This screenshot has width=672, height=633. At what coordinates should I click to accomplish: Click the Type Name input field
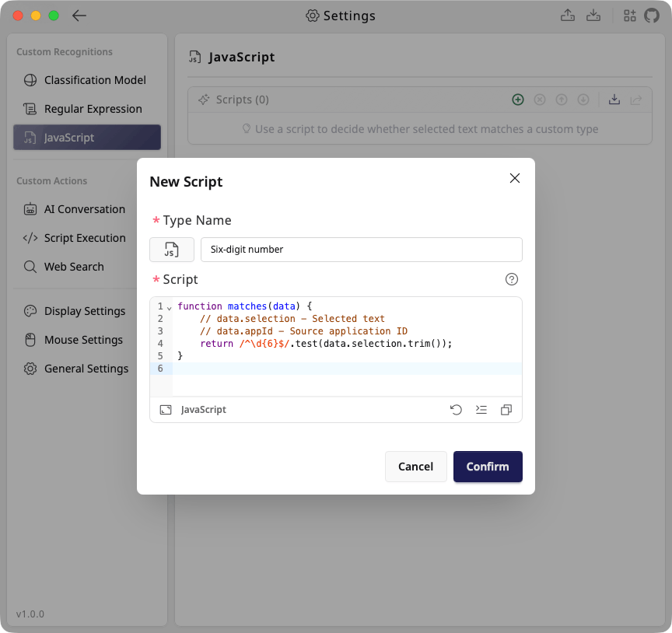click(362, 250)
